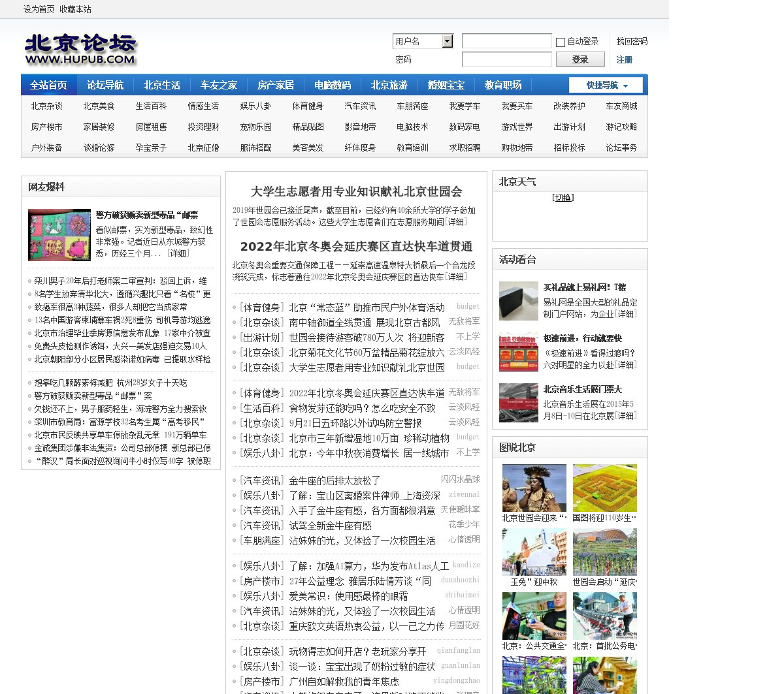
Task: Open the 极速前进 activity thumbnail
Action: [x=518, y=352]
